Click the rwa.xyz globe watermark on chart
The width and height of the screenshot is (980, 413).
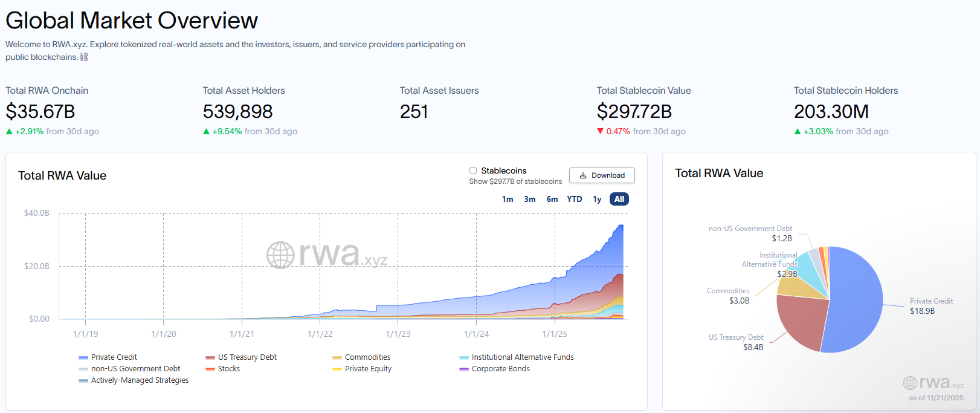[281, 255]
